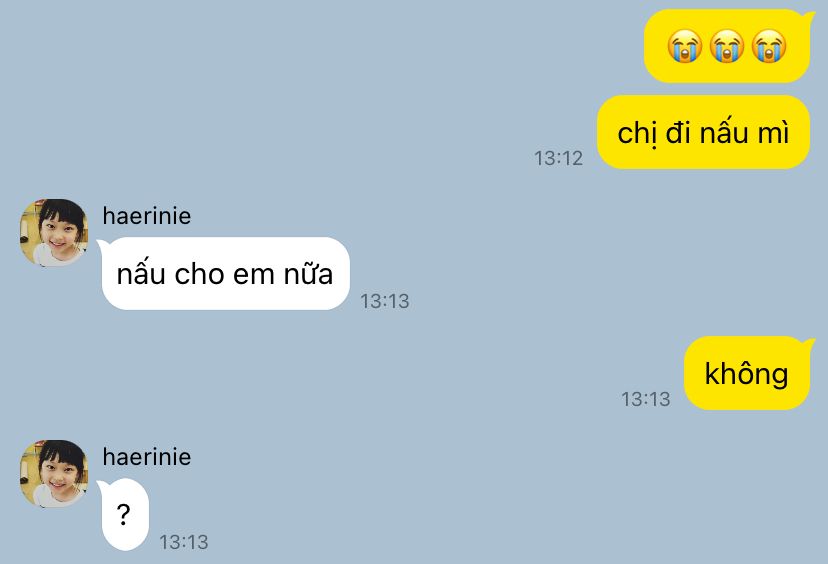The image size is (828, 564).
Task: Select the 'nấu cho em nữa' message bubble
Action: click(225, 274)
